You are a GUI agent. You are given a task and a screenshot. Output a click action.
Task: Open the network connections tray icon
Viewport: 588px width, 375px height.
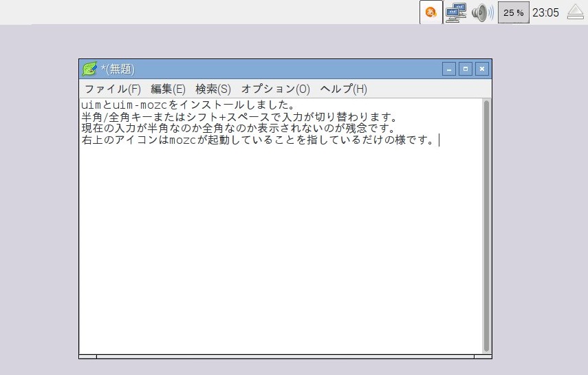click(456, 12)
